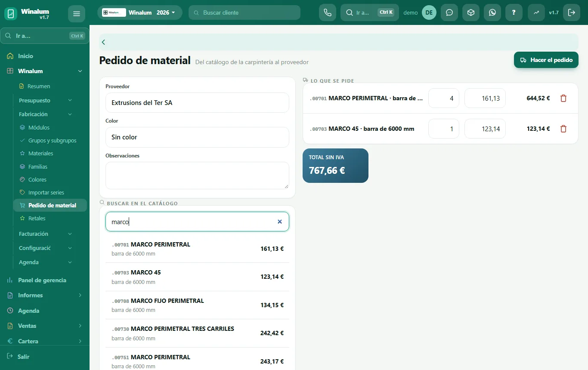Expand the Ventas sidebar section
The image size is (588, 370).
click(80, 326)
